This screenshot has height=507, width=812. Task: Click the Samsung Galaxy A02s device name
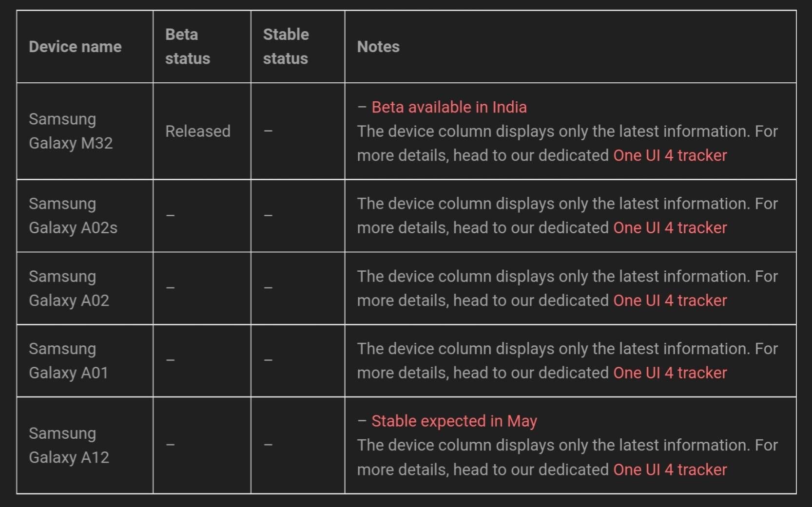tap(73, 216)
